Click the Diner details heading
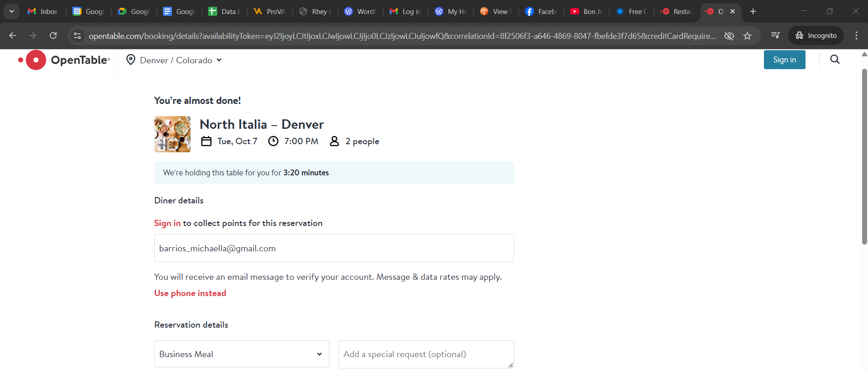Image resolution: width=868 pixels, height=372 pixels. click(x=179, y=201)
